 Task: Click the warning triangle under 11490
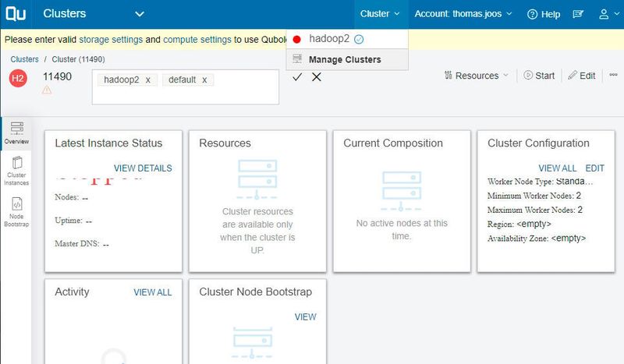click(47, 90)
